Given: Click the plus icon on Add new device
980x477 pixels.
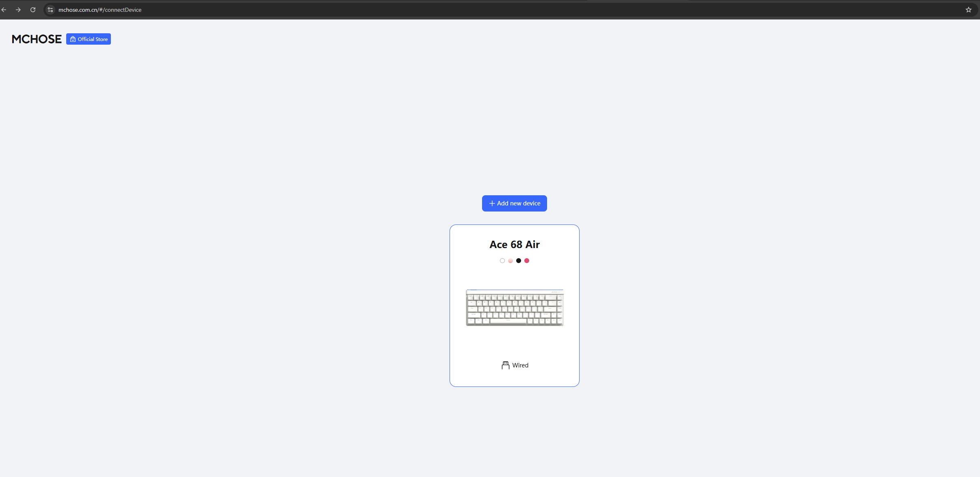Looking at the screenshot, I should click(492, 203).
